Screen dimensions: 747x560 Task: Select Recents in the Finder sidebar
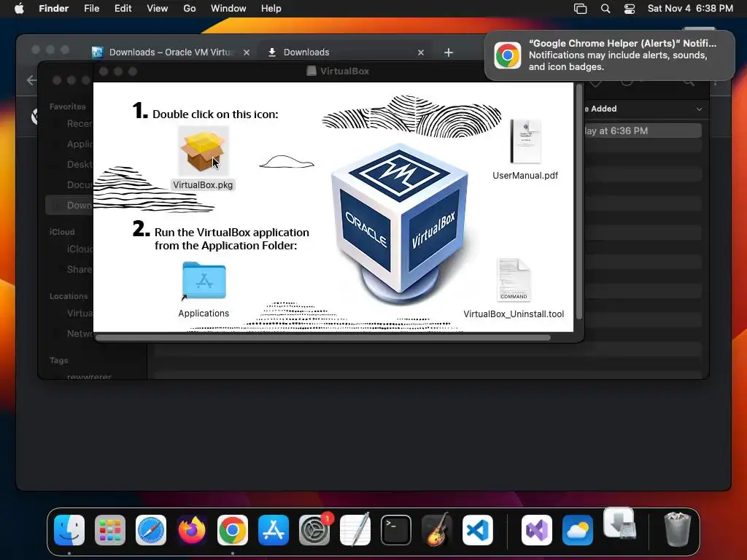pyautogui.click(x=79, y=124)
